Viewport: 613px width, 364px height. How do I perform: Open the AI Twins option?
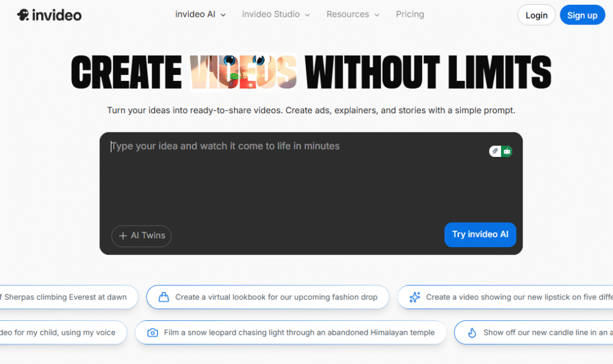(x=141, y=236)
